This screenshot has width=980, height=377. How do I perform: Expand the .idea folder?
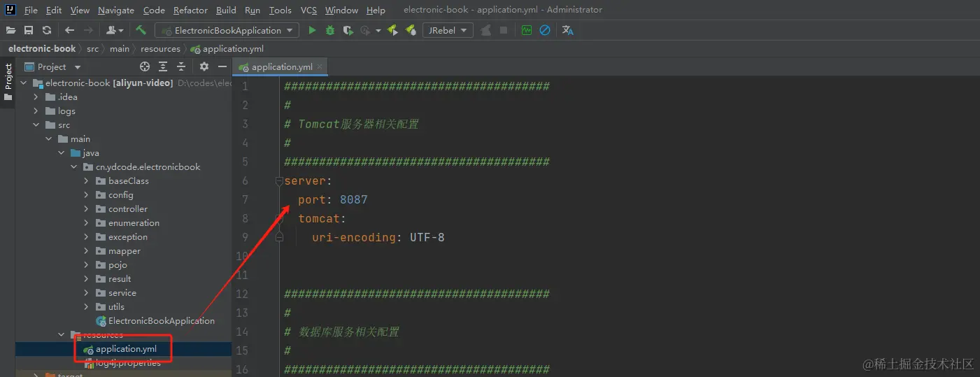36,97
